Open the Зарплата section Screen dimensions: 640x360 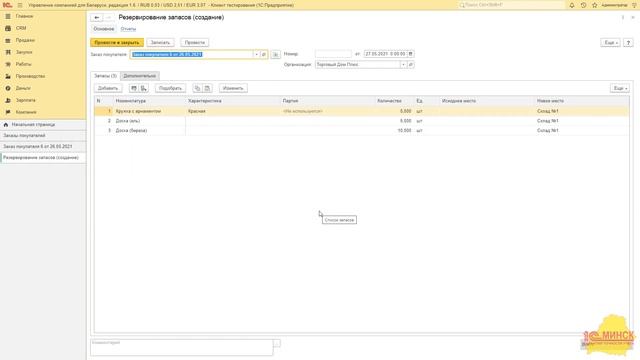(25, 100)
